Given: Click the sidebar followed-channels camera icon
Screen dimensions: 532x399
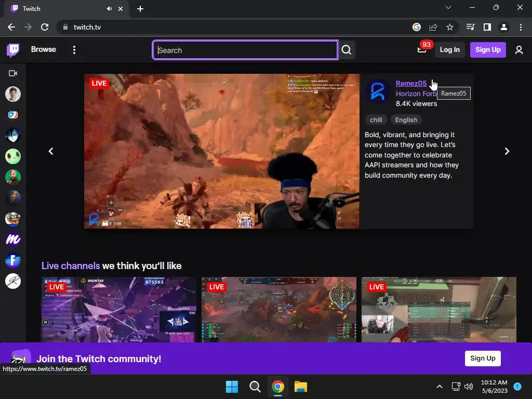Looking at the screenshot, I should (13, 73).
